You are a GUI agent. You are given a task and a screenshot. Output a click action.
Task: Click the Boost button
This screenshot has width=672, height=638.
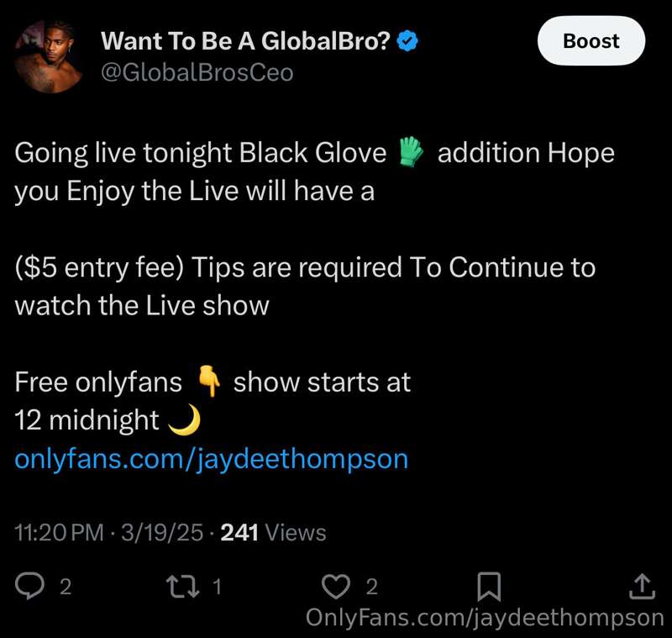(x=591, y=41)
